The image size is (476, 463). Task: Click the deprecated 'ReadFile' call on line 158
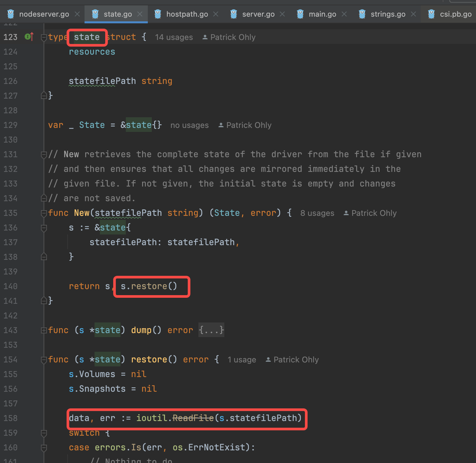click(x=193, y=418)
